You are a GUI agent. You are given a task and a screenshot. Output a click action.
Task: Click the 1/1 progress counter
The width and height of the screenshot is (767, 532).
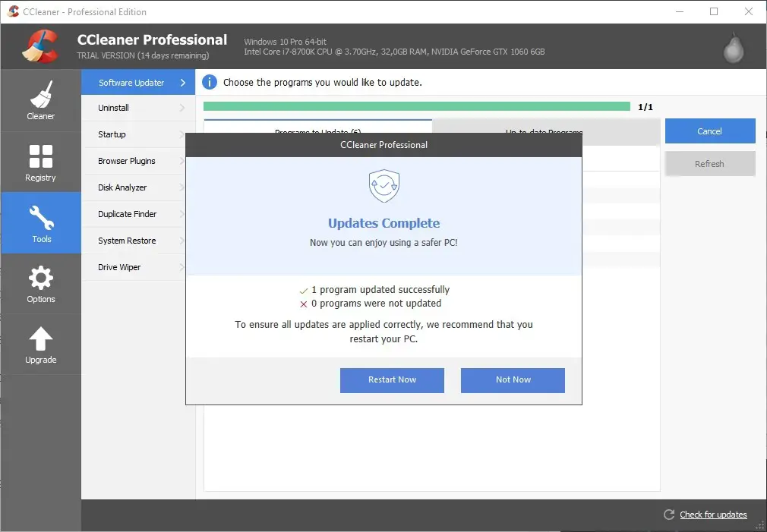click(x=645, y=106)
